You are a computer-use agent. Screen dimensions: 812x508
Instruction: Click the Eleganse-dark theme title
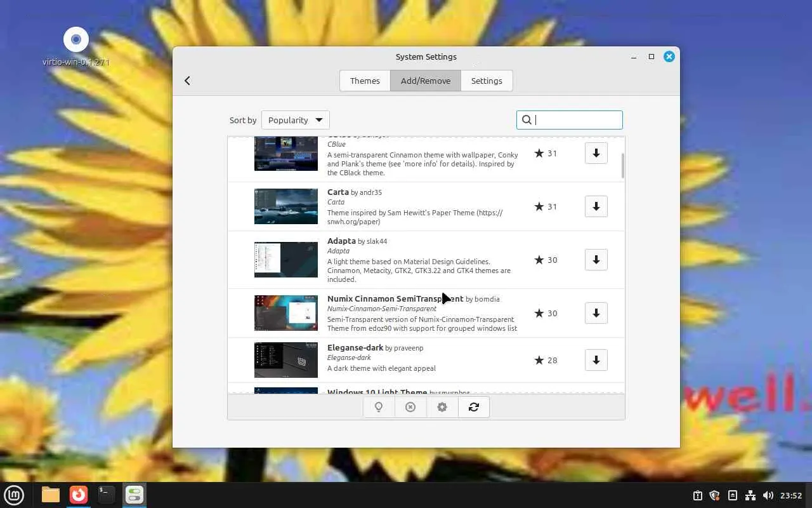(x=355, y=347)
